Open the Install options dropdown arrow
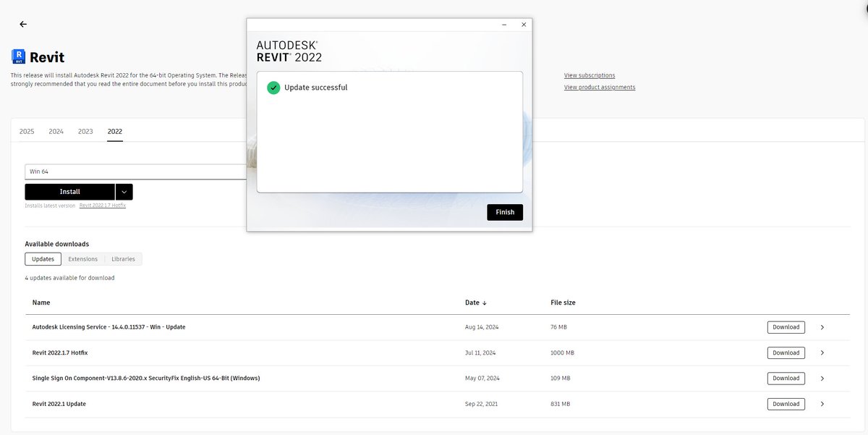The image size is (868, 435). tap(124, 192)
